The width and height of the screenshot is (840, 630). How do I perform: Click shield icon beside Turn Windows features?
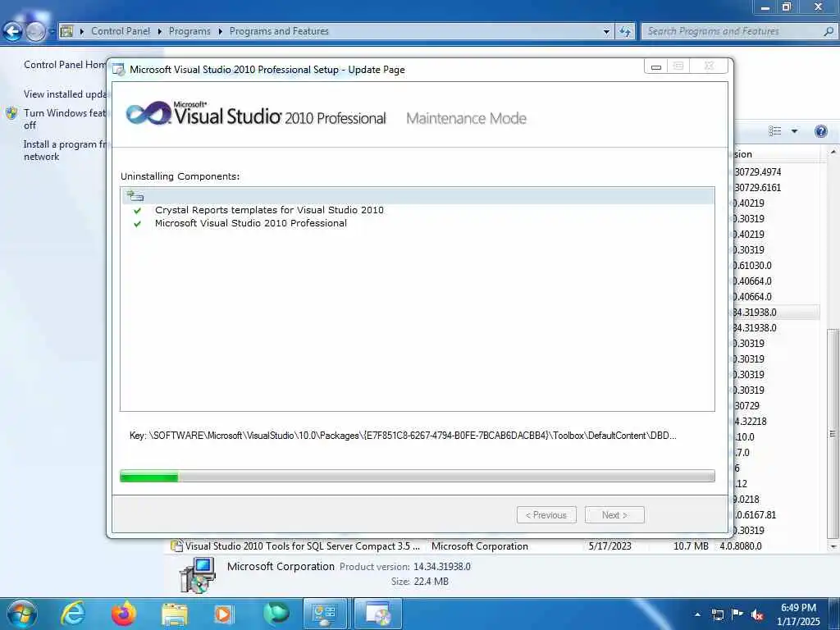[x=11, y=113]
